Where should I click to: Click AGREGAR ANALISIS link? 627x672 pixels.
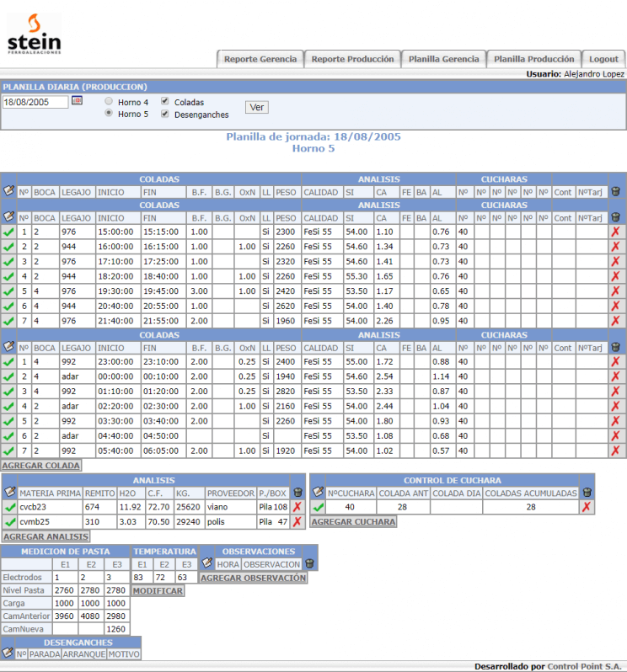coord(46,536)
